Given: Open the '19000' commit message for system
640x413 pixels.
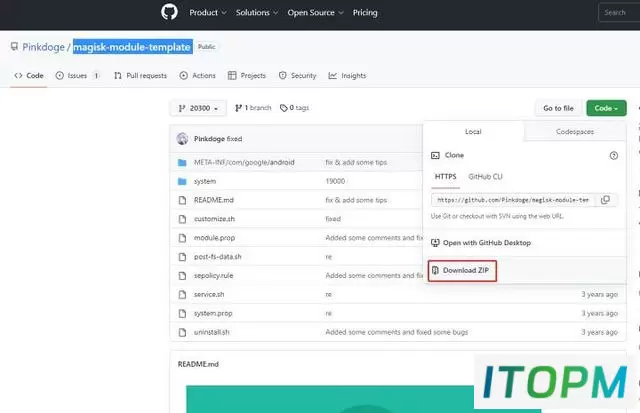Looking at the screenshot, I should click(x=335, y=181).
